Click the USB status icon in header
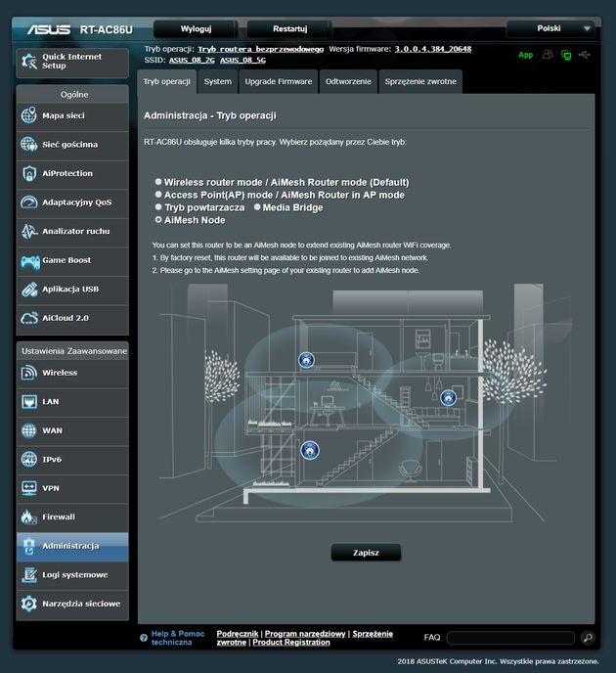The height and width of the screenshot is (673, 616). [585, 55]
